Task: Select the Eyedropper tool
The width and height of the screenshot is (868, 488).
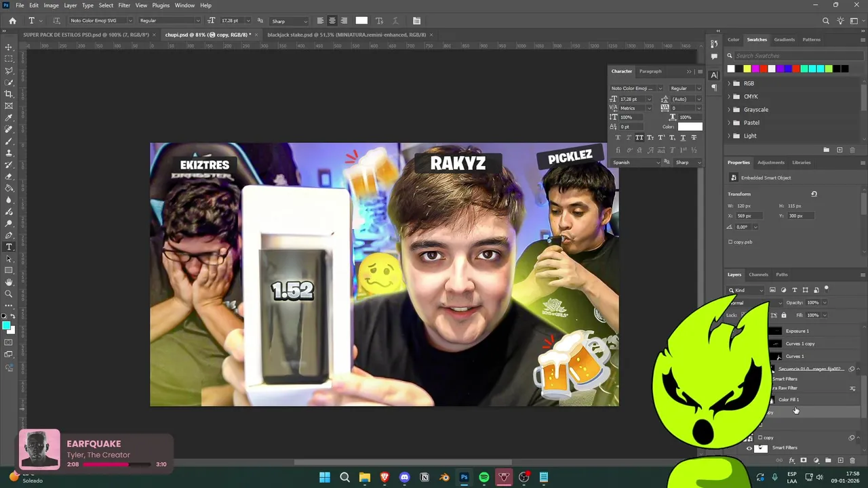Action: [9, 118]
